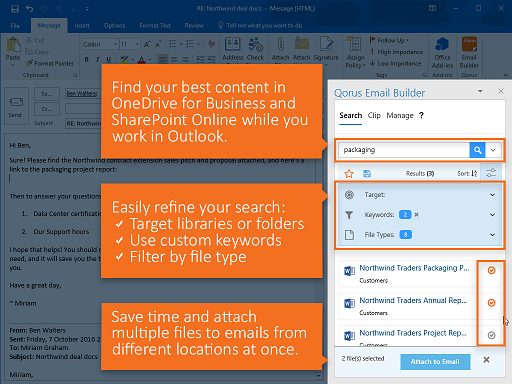Click the Cc... button
512x384 pixels.
point(47,109)
